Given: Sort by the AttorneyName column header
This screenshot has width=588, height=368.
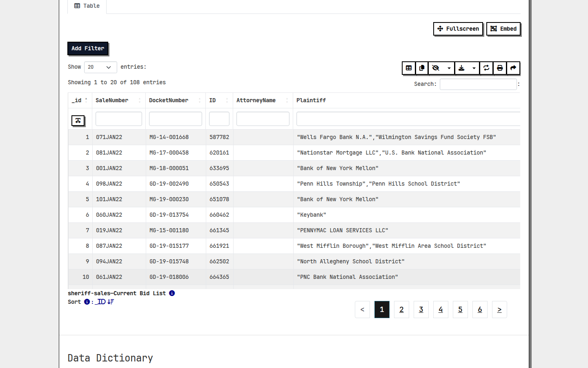Looking at the screenshot, I should [x=263, y=100].
